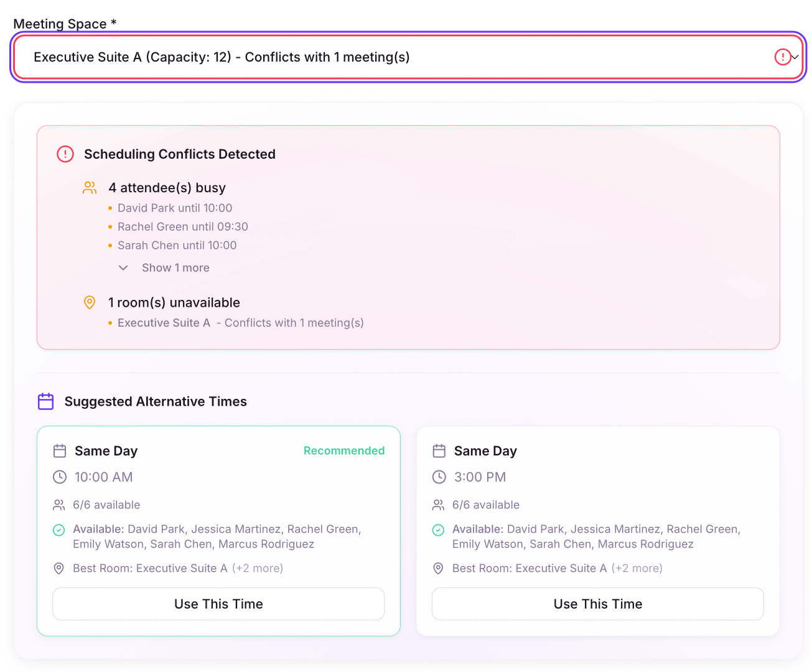Click the clock icon next to 10:00 AM

click(59, 477)
